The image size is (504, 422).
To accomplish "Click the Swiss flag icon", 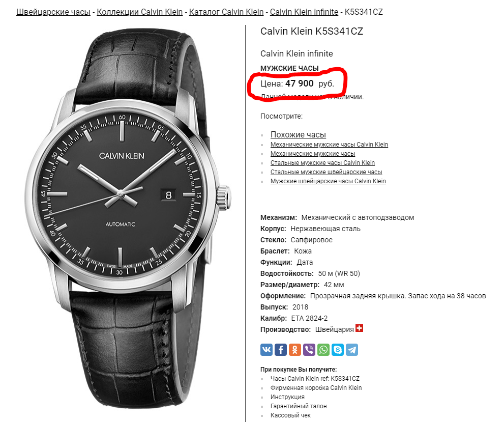I will [360, 328].
